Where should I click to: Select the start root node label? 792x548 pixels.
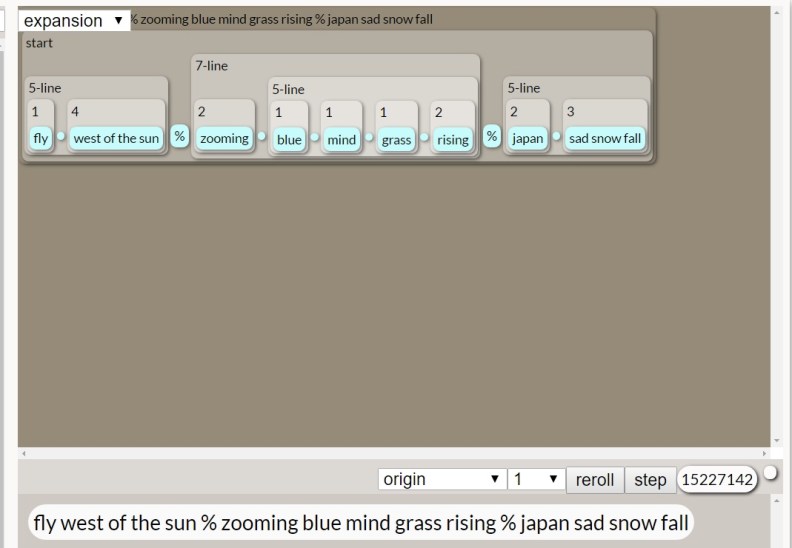click(39, 43)
